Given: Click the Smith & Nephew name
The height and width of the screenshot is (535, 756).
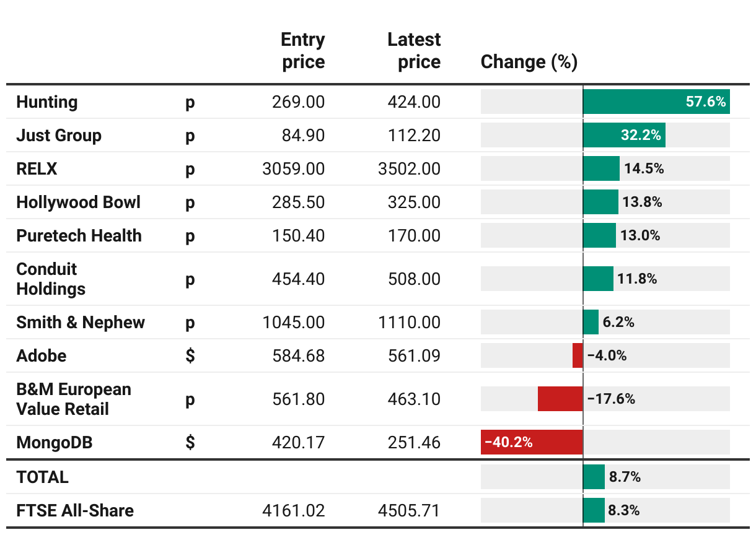Looking at the screenshot, I should click(81, 323).
